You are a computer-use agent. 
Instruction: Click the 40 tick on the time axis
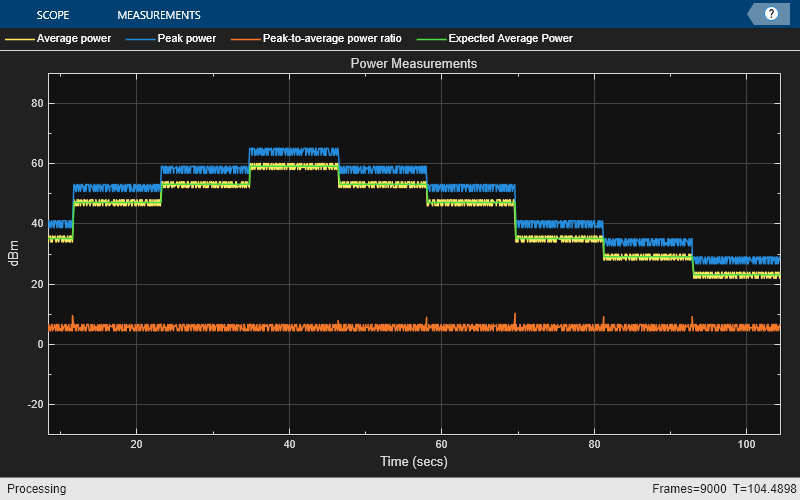pos(289,444)
